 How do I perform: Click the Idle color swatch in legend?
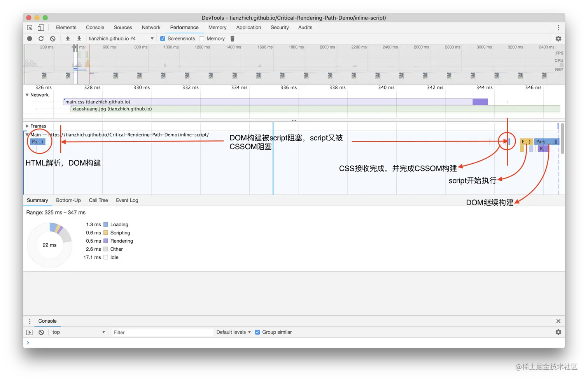point(106,257)
